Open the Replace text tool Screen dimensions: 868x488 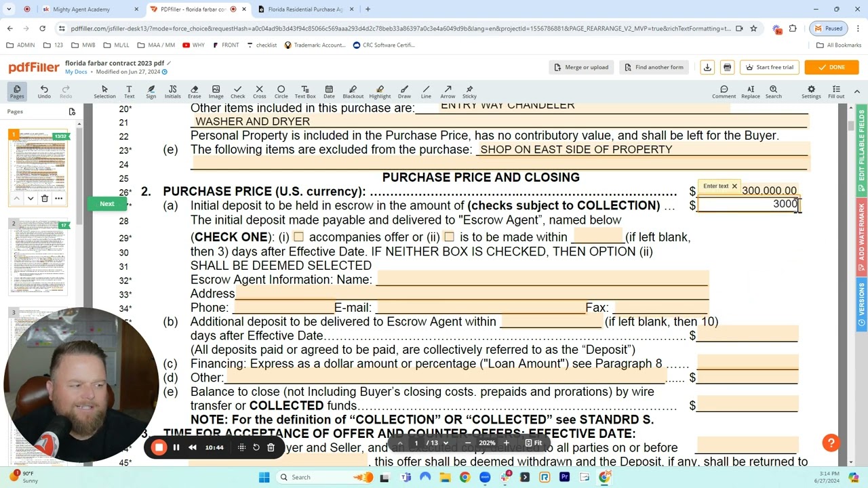751,91
